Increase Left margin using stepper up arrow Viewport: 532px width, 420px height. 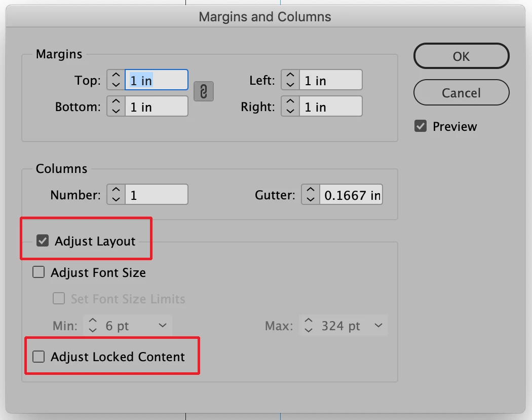pos(290,76)
